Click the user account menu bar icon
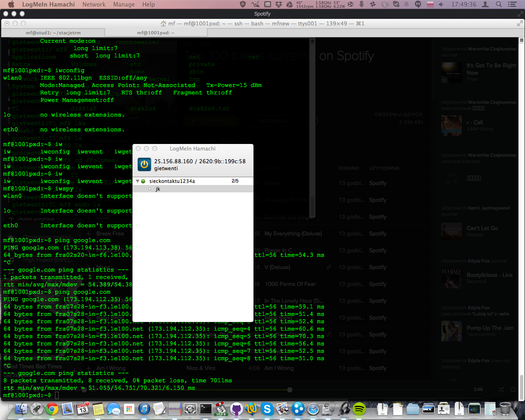 (485, 5)
